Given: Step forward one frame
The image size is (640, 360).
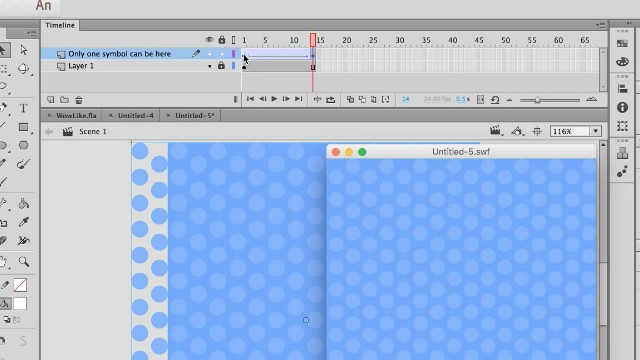Looking at the screenshot, I should [286, 99].
